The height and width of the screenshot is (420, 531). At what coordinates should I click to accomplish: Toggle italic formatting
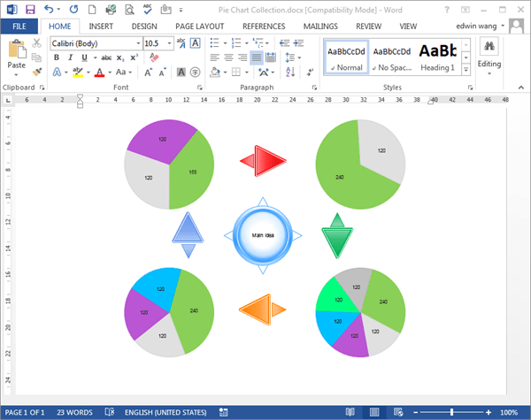point(71,57)
